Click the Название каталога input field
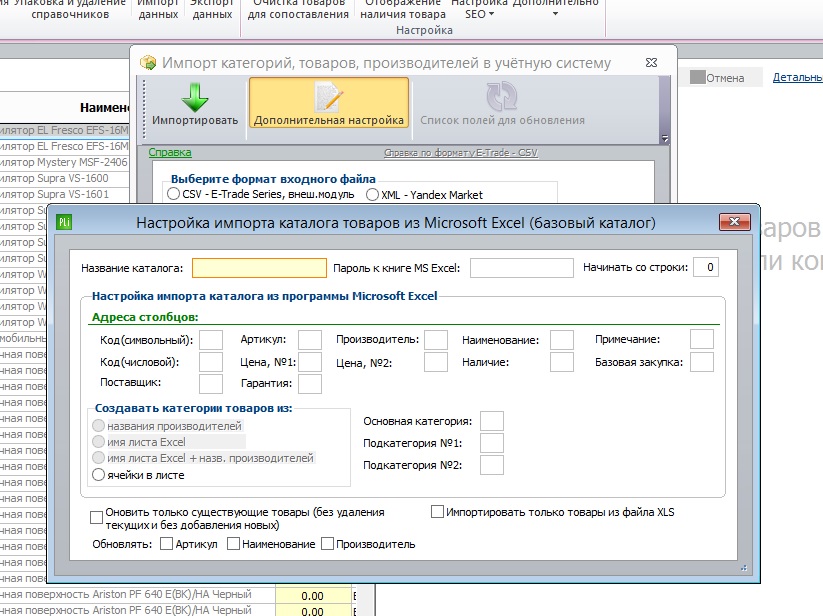This screenshot has width=823, height=616. pyautogui.click(x=259, y=268)
